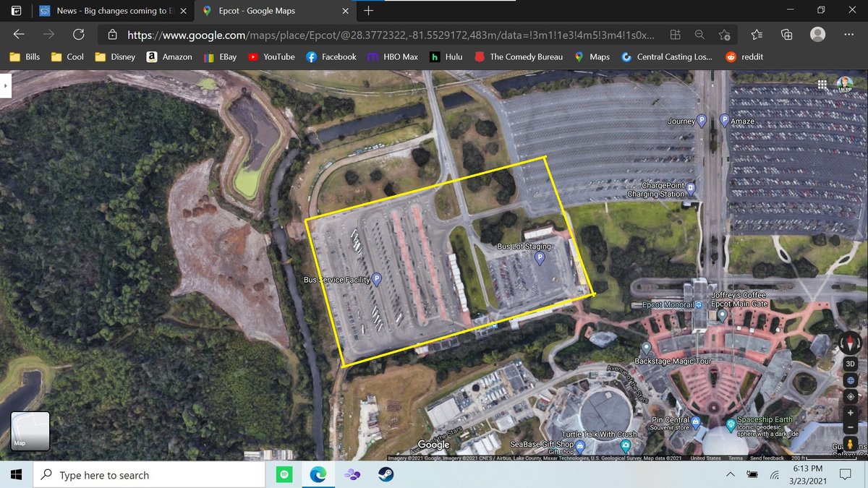
Task: Click the Street View Pegman icon
Action: [851, 442]
